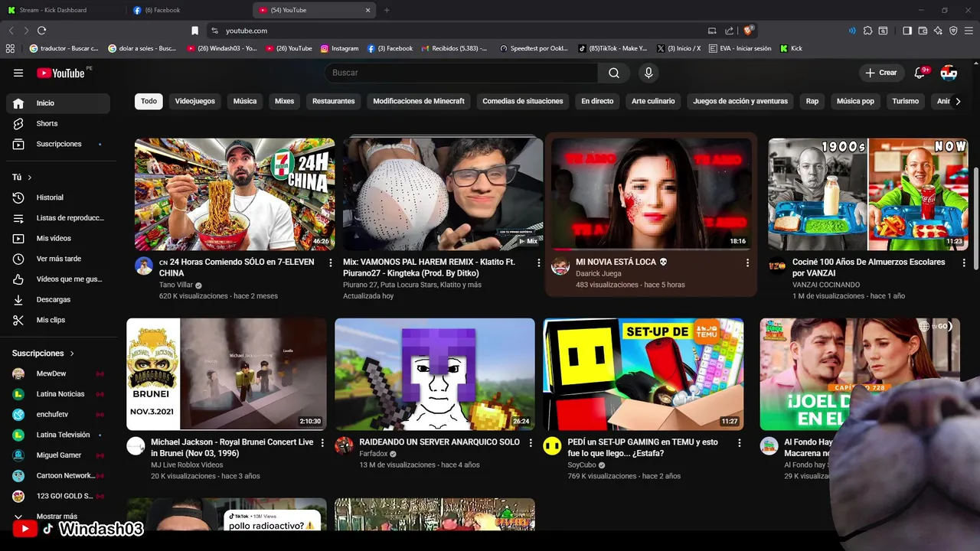The height and width of the screenshot is (551, 980).
Task: Open Historial in the sidebar
Action: coord(58,197)
